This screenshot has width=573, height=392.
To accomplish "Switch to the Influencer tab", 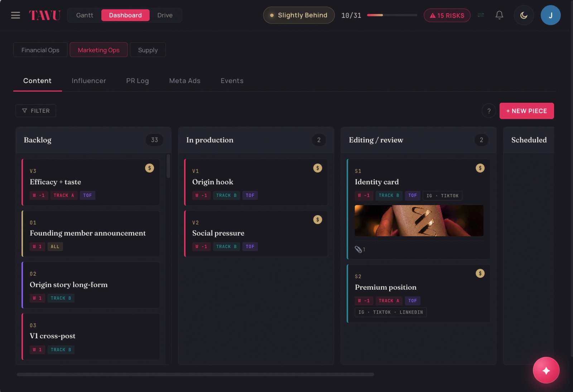I will click(89, 81).
